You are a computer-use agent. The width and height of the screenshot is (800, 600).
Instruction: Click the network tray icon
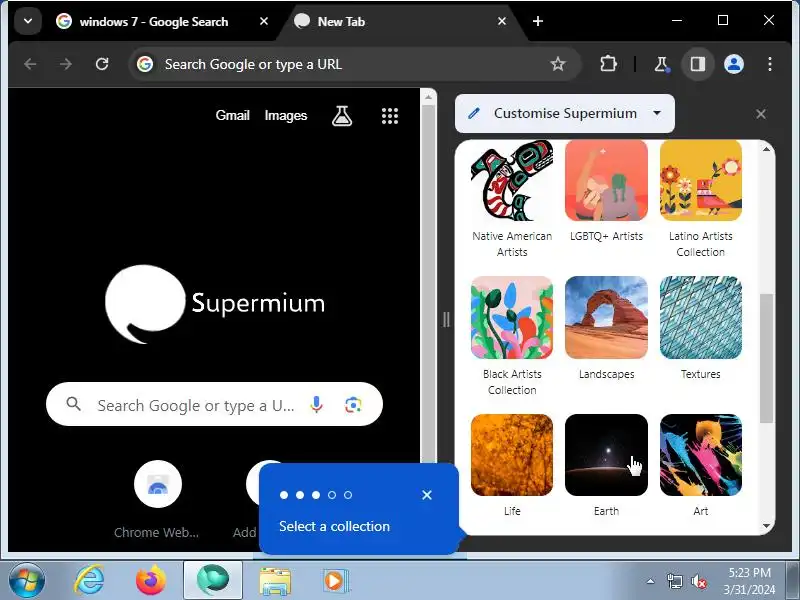[x=674, y=581]
